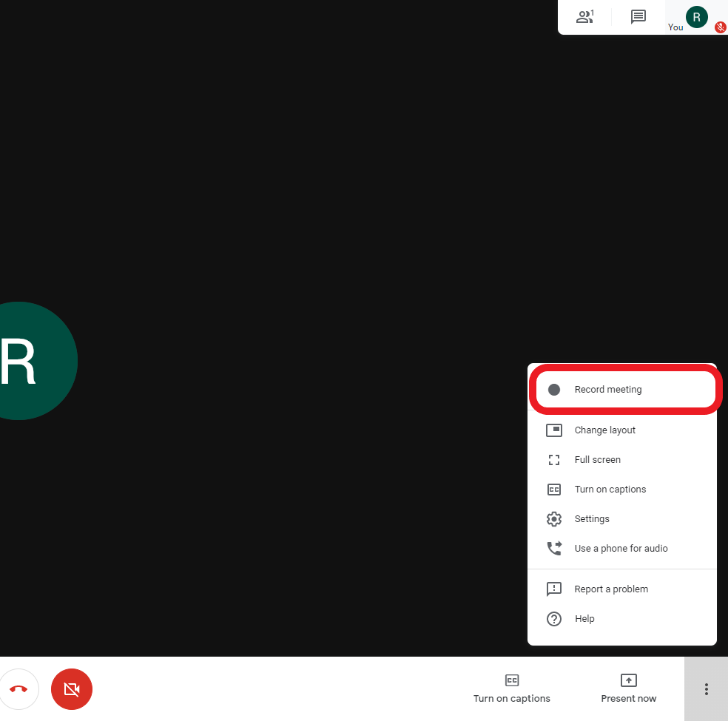The height and width of the screenshot is (721, 728).
Task: Open the chat messages icon
Action: (x=638, y=16)
